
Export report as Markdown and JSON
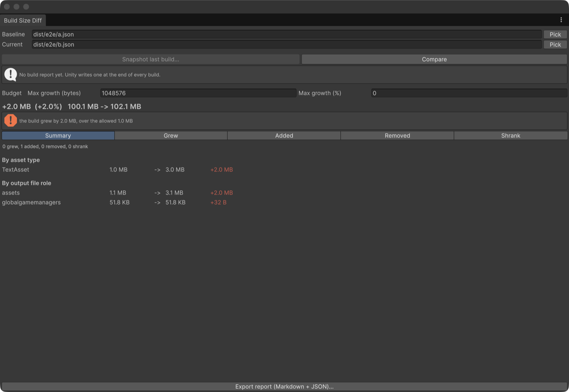[284, 386]
